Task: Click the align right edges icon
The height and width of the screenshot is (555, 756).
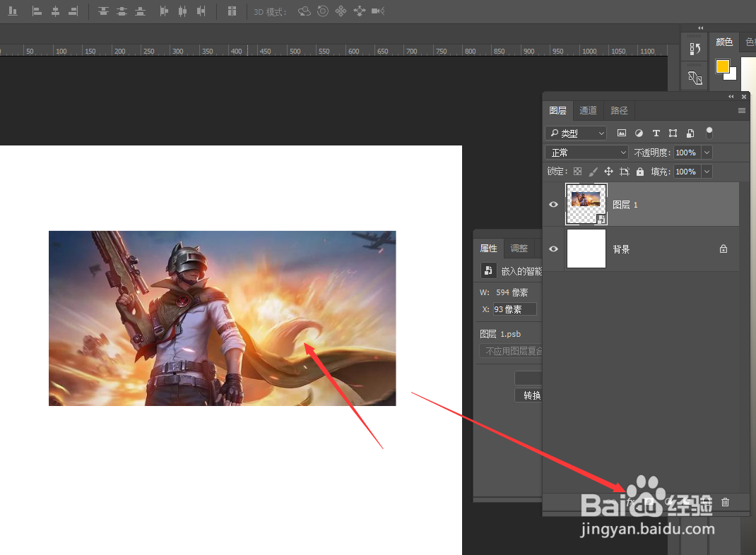Action: pyautogui.click(x=73, y=11)
